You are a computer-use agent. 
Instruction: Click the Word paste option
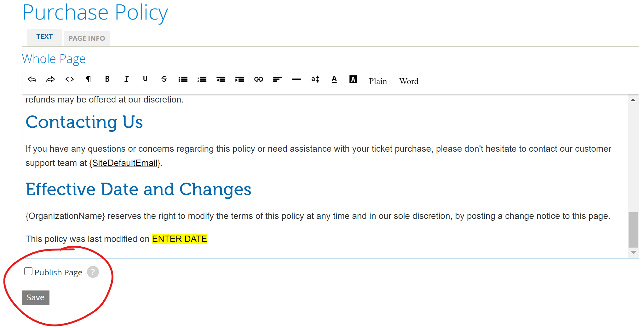[409, 81]
